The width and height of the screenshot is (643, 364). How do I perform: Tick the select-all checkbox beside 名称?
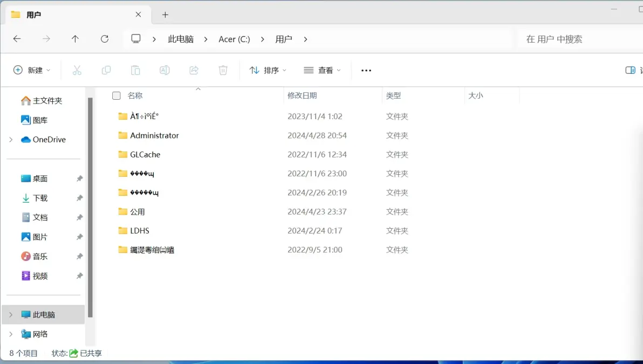(117, 95)
